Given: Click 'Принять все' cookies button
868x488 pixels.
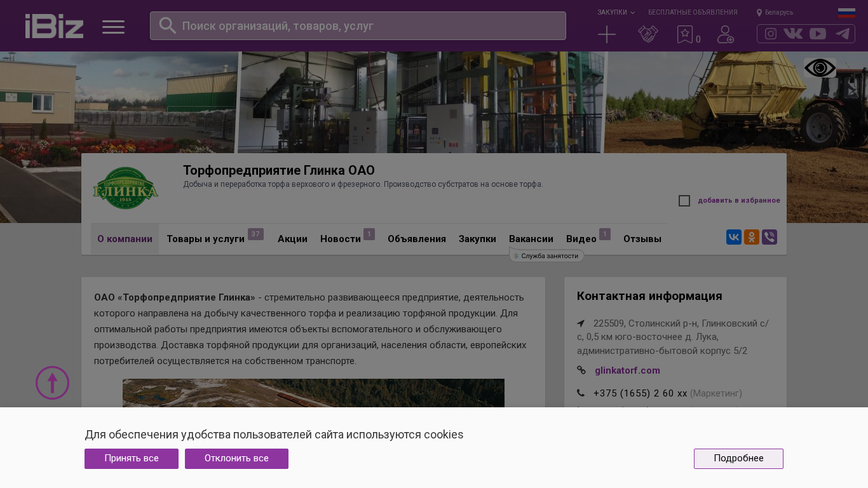Looking at the screenshot, I should 132,459.
